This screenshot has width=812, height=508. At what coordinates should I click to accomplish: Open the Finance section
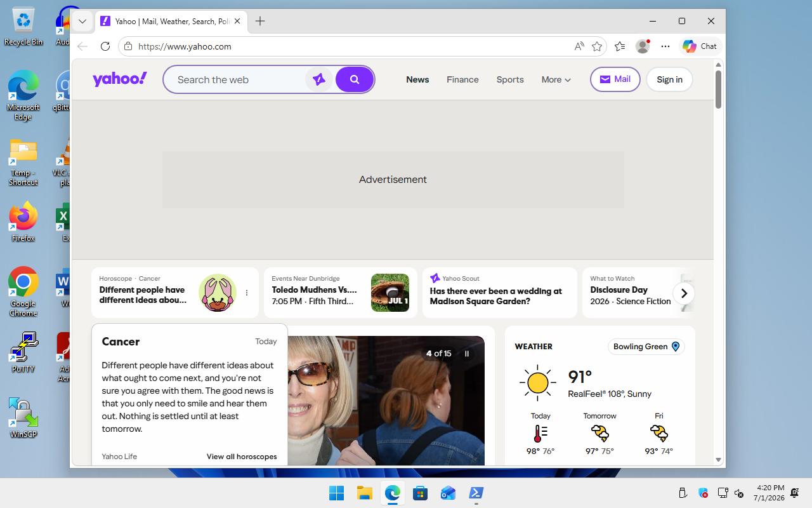(462, 79)
